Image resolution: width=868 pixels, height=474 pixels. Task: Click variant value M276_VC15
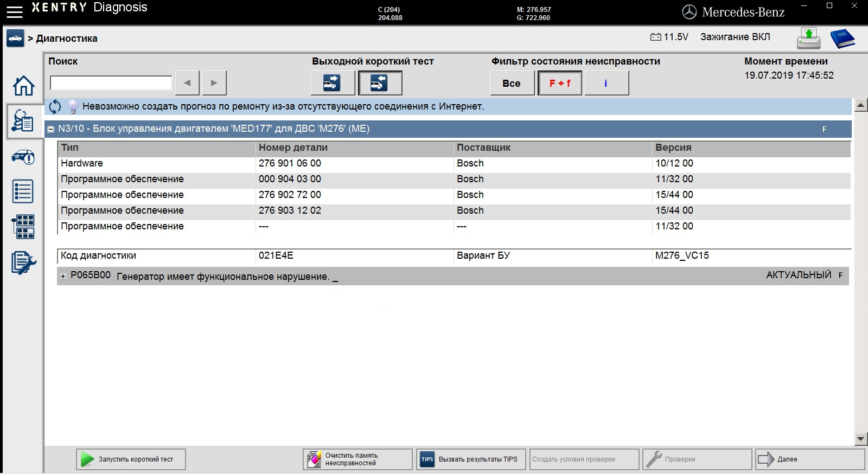click(682, 255)
